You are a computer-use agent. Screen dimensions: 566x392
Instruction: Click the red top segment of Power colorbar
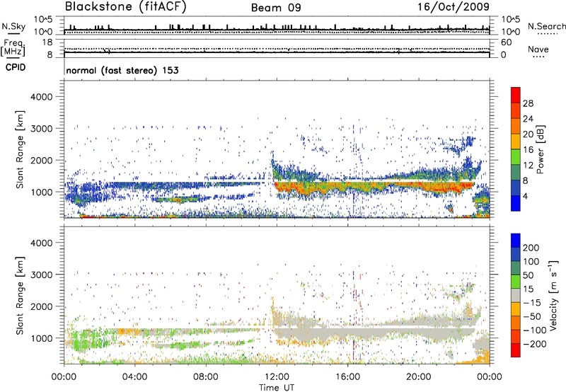(x=516, y=95)
